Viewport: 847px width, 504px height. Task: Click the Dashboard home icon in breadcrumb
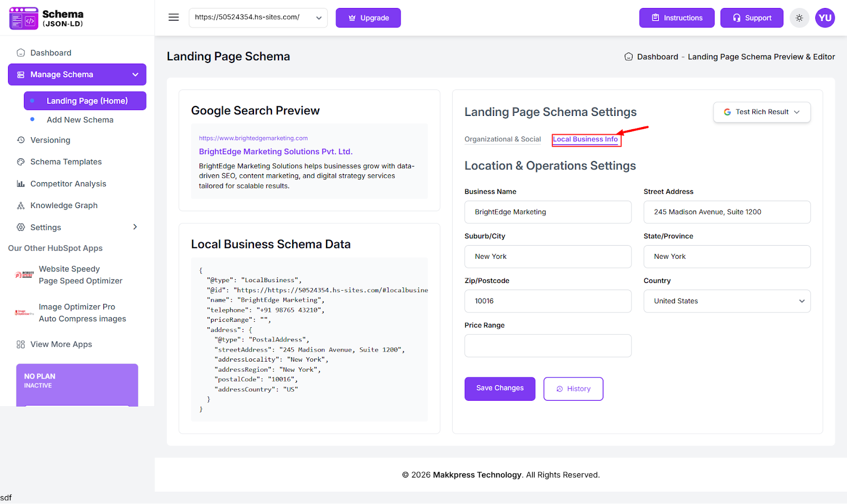pos(628,57)
